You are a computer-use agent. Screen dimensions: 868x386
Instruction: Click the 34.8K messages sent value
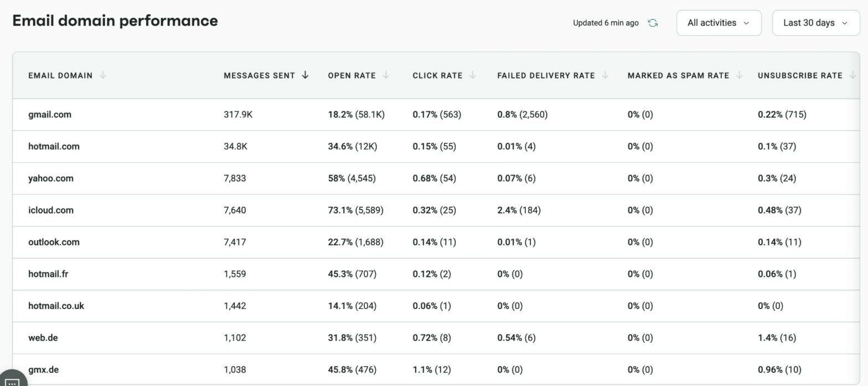pos(235,146)
